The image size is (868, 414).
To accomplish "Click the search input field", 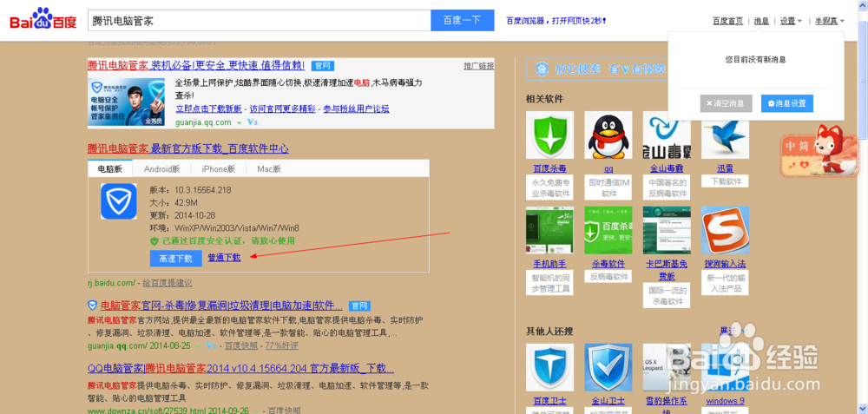I will pos(259,21).
